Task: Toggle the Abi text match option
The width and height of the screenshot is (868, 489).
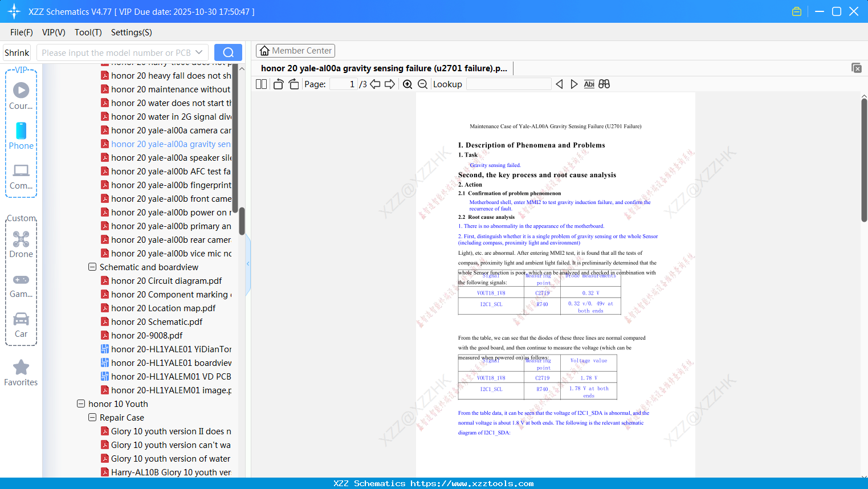Action: 589,84
